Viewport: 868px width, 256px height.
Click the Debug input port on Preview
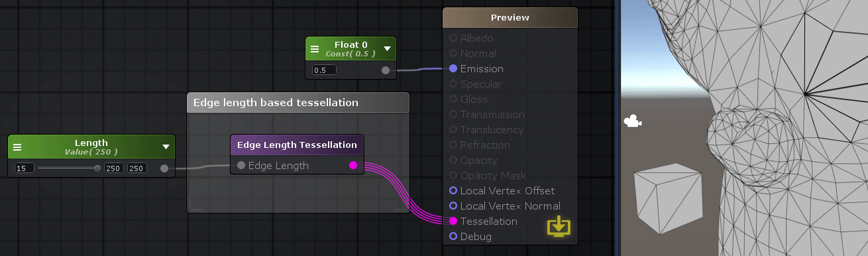click(x=453, y=237)
